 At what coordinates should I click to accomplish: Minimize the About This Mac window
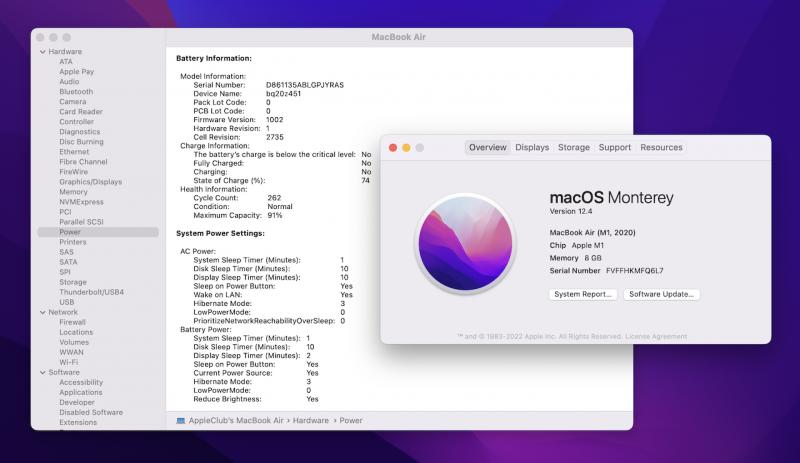coord(406,148)
